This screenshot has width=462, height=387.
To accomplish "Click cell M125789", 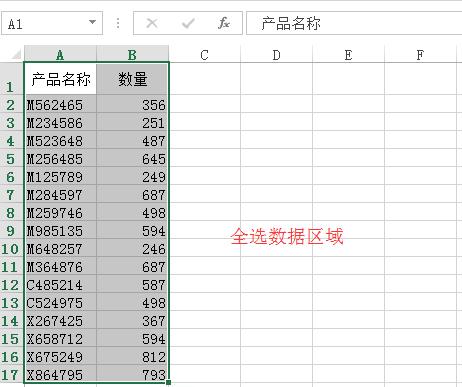I will tap(60, 176).
